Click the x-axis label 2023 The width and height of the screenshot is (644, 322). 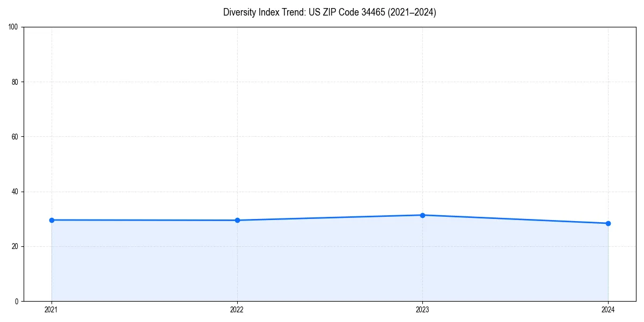[x=422, y=310]
